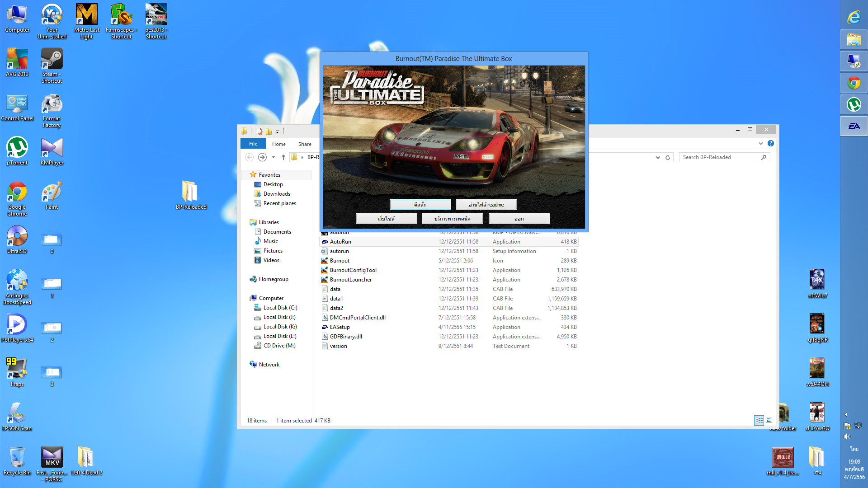Viewport: 868px width, 488px height.
Task: Click the EA icon in the taskbar
Action: point(854,127)
